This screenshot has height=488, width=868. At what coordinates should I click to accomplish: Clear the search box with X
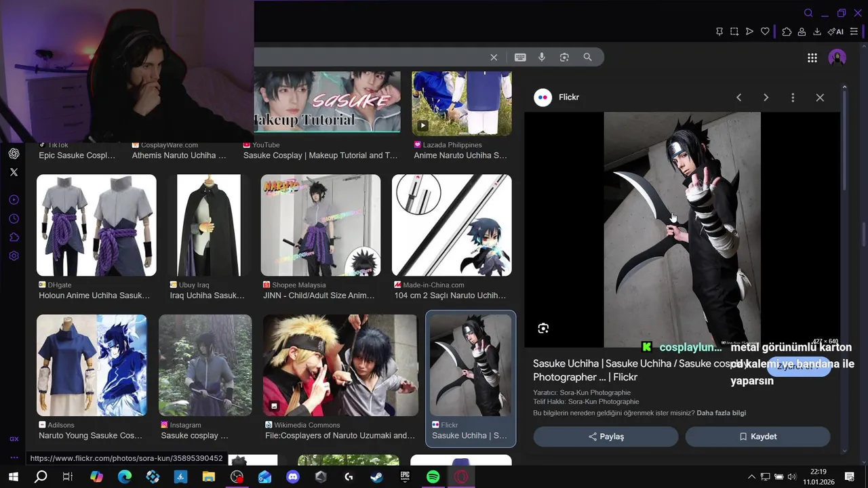[x=494, y=58]
